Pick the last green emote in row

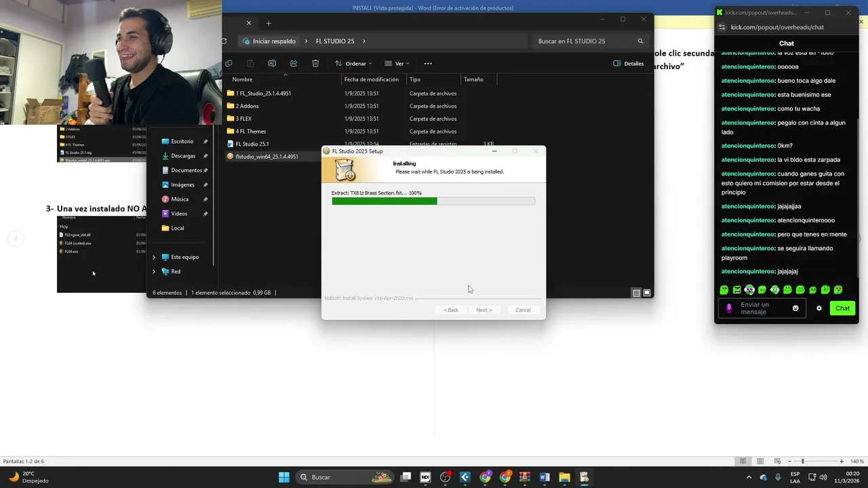[838, 289]
